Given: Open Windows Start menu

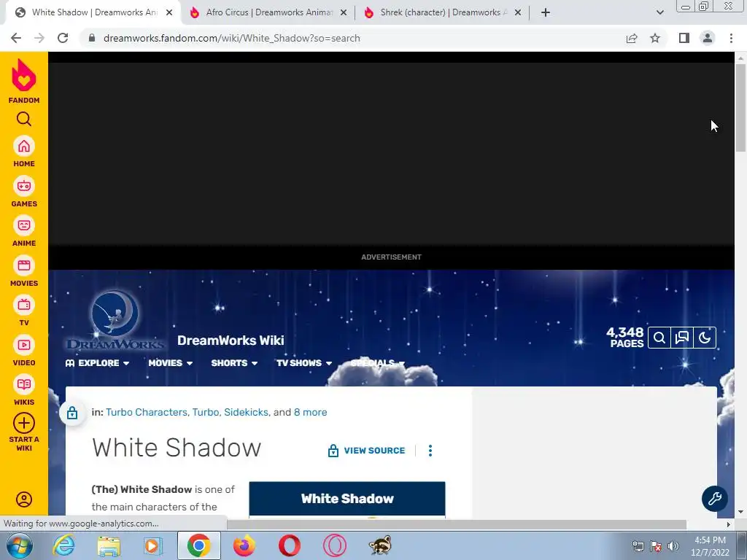Looking at the screenshot, I should coord(20,545).
